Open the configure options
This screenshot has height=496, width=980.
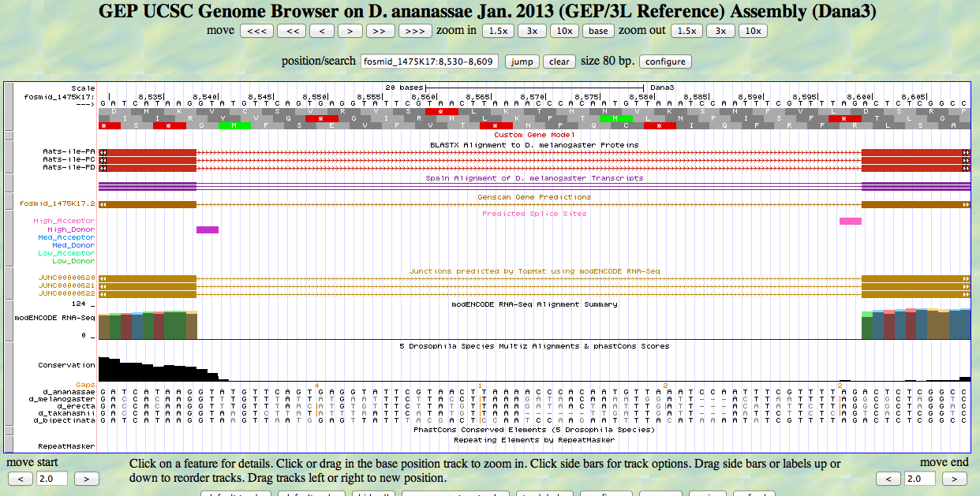click(x=666, y=62)
